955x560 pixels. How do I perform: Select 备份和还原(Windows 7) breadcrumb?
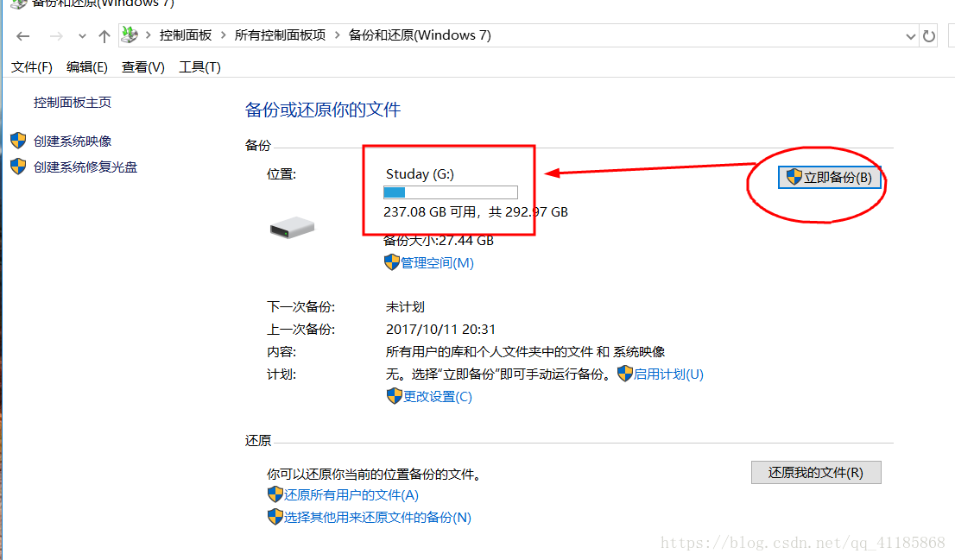pos(420,35)
